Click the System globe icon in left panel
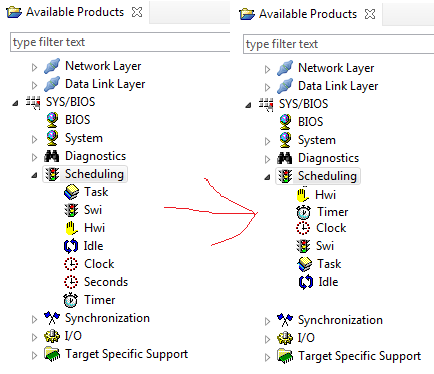Viewport: 434px width, 374px height. (x=52, y=138)
